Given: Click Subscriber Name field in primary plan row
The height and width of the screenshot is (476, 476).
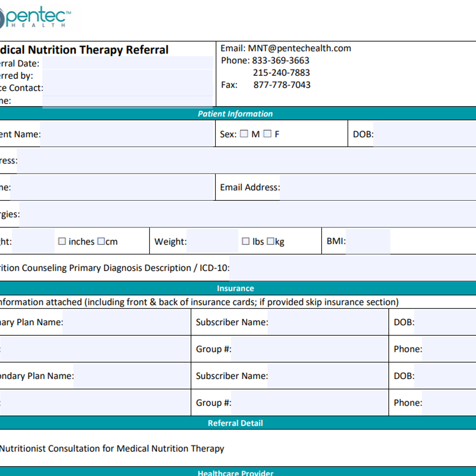Looking at the screenshot, I should tap(328, 322).
